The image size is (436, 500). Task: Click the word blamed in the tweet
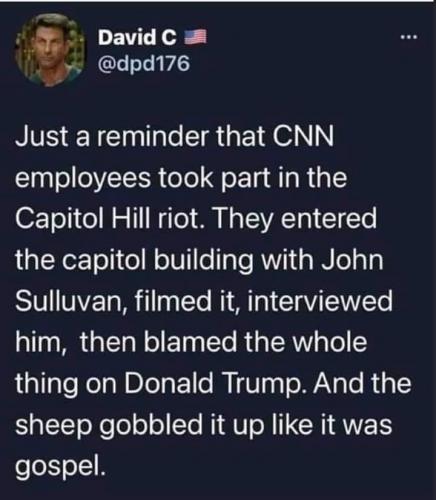click(x=190, y=342)
